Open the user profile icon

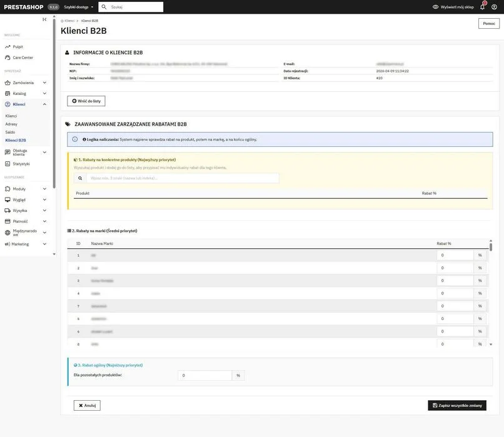[x=495, y=7]
